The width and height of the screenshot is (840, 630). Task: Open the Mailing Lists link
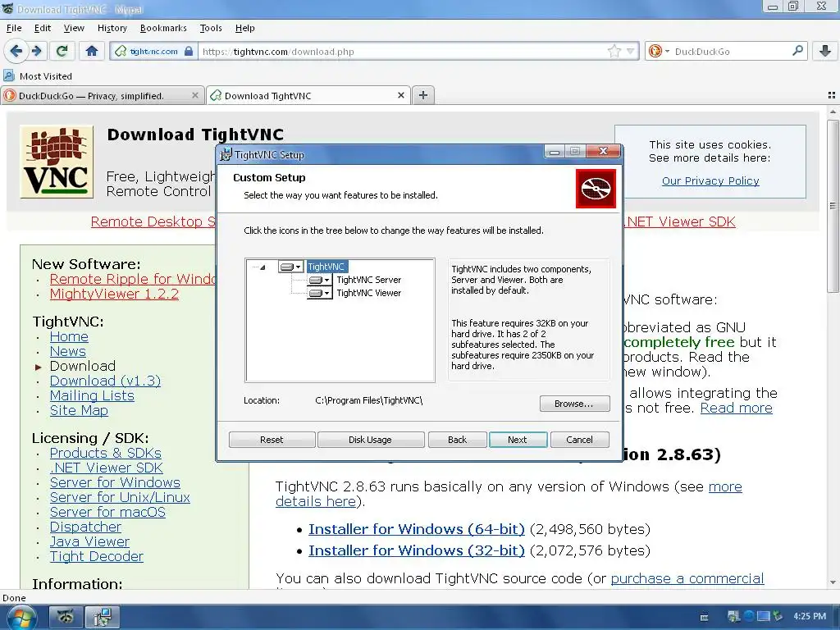(x=92, y=396)
